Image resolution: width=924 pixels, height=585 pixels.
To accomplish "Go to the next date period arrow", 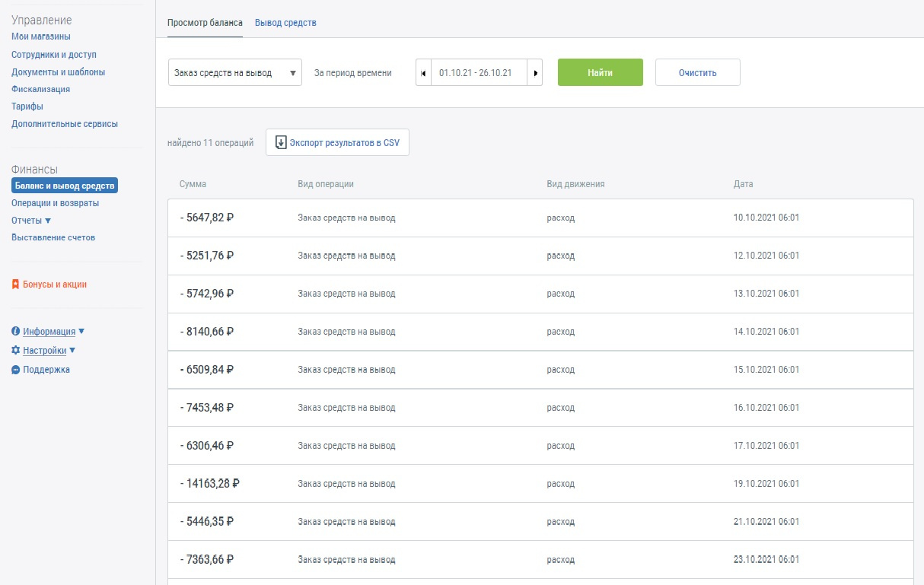I will point(535,73).
